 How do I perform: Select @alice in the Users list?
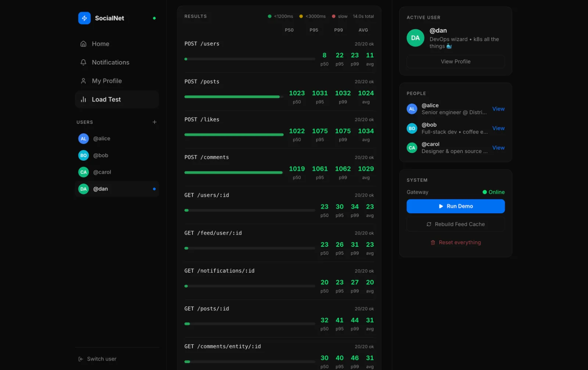tap(117, 139)
